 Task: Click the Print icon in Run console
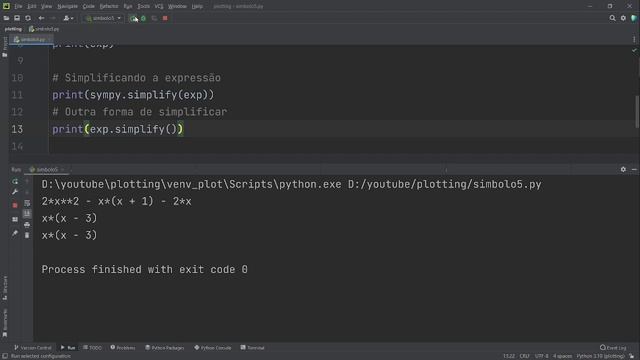coord(27,224)
